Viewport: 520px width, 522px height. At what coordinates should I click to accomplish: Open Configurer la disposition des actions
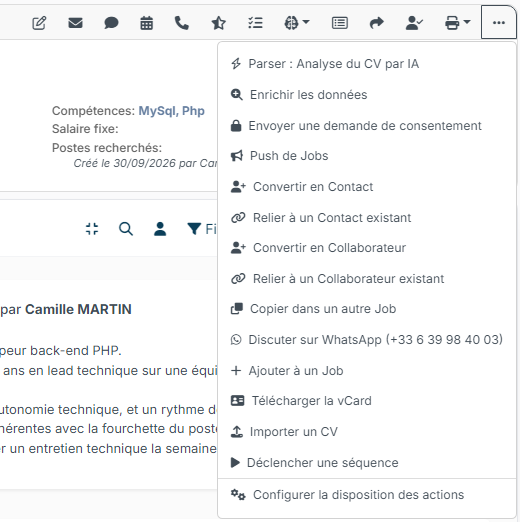(367, 495)
